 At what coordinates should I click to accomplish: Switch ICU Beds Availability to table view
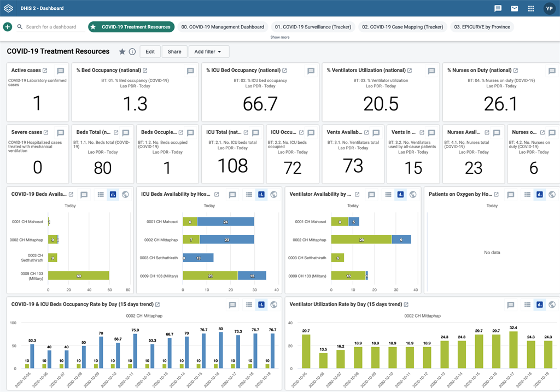pyautogui.click(x=249, y=194)
